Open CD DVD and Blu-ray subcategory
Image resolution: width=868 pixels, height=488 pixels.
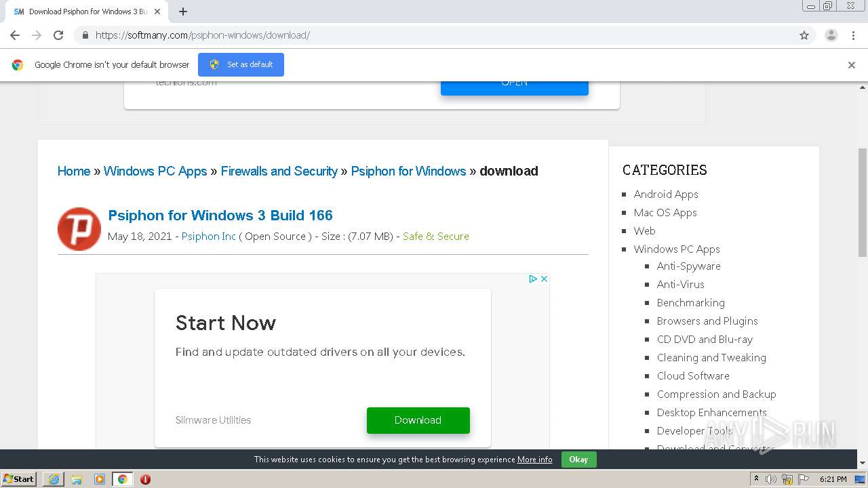705,340
